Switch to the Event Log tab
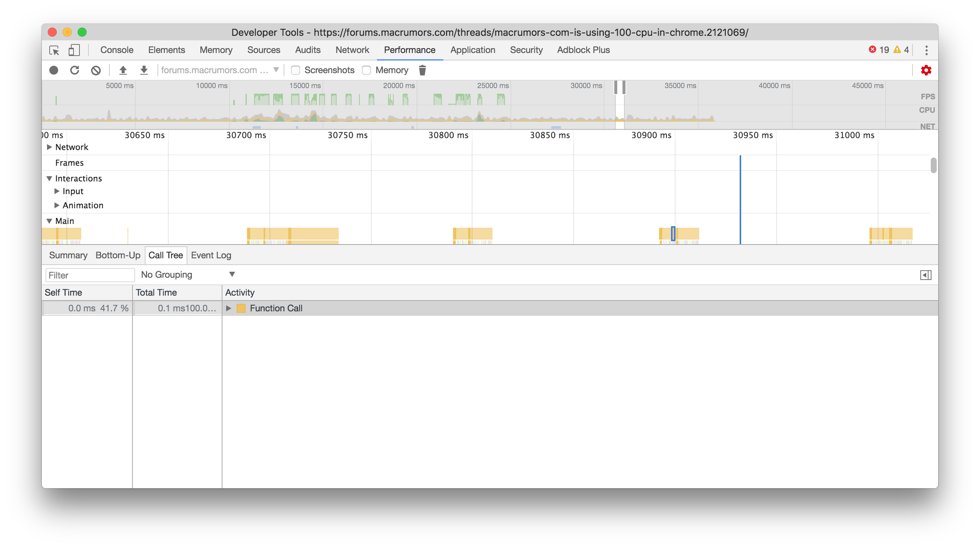 coord(211,255)
